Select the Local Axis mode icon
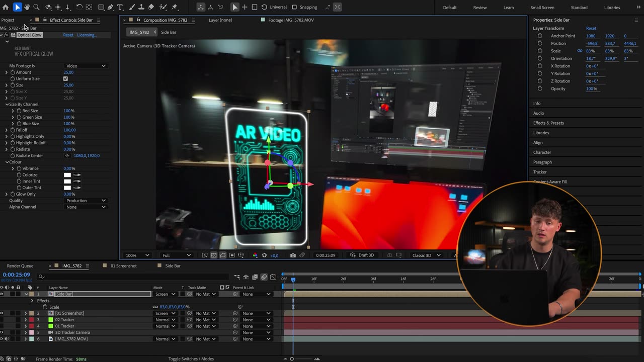The width and height of the screenshot is (644, 362). pos(201,7)
